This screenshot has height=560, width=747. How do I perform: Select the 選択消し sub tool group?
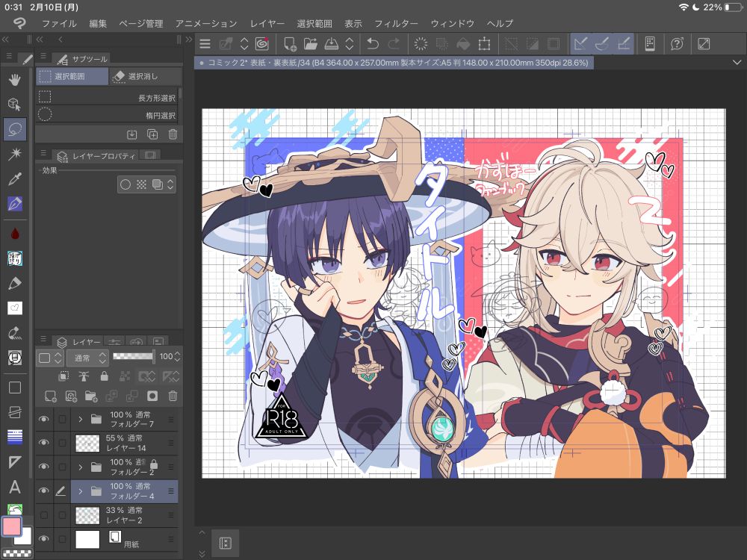pyautogui.click(x=146, y=76)
